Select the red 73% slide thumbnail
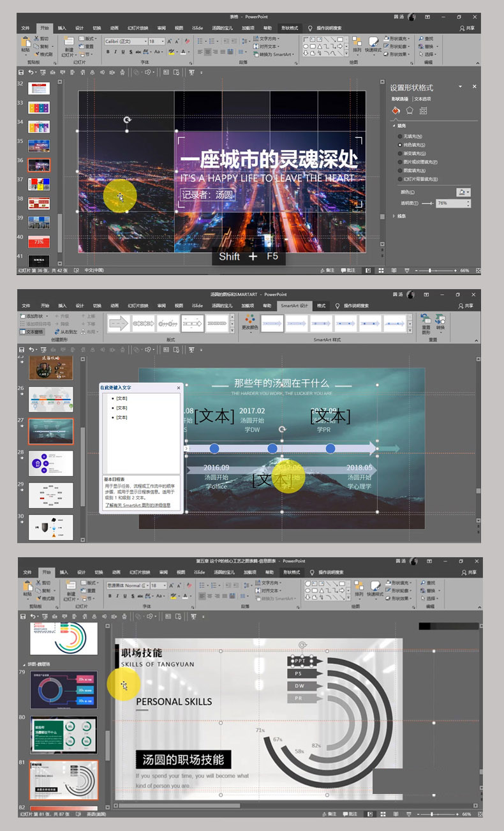This screenshot has height=831, width=504. coord(39,242)
